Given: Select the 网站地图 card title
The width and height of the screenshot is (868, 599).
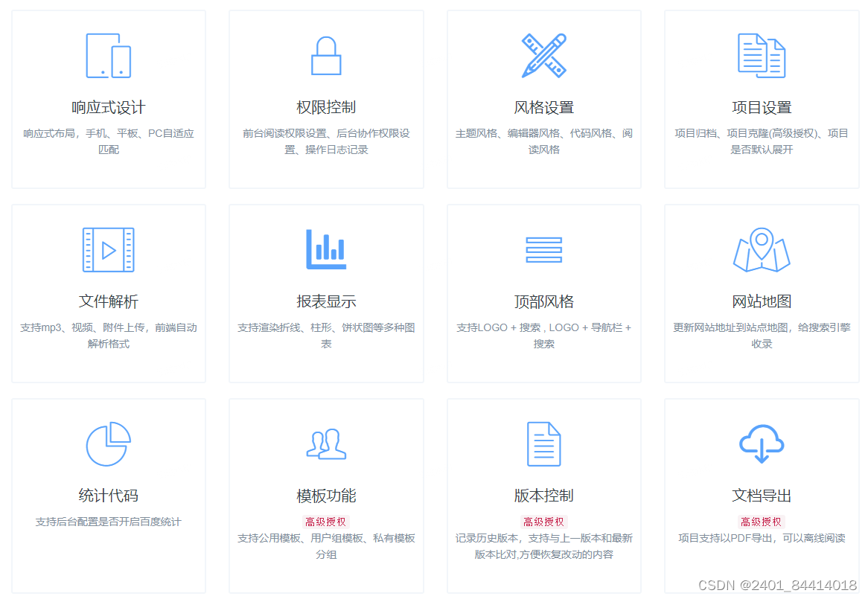Looking at the screenshot, I should [761, 301].
